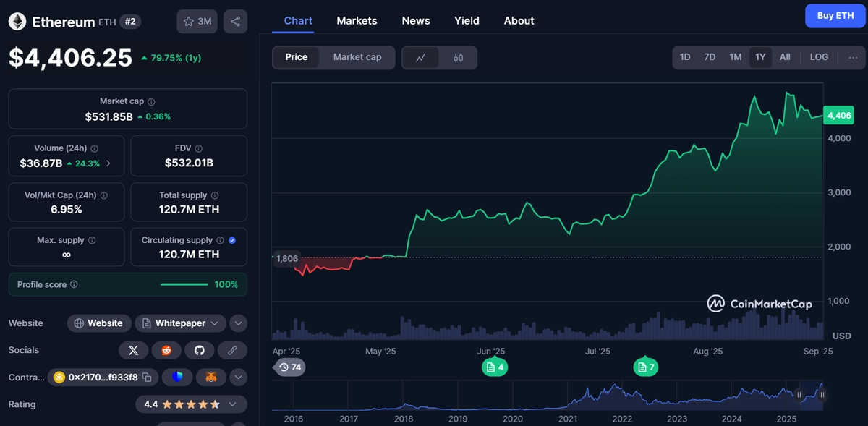The width and height of the screenshot is (868, 426).
Task: Open July chart event marker 7
Action: 646,367
